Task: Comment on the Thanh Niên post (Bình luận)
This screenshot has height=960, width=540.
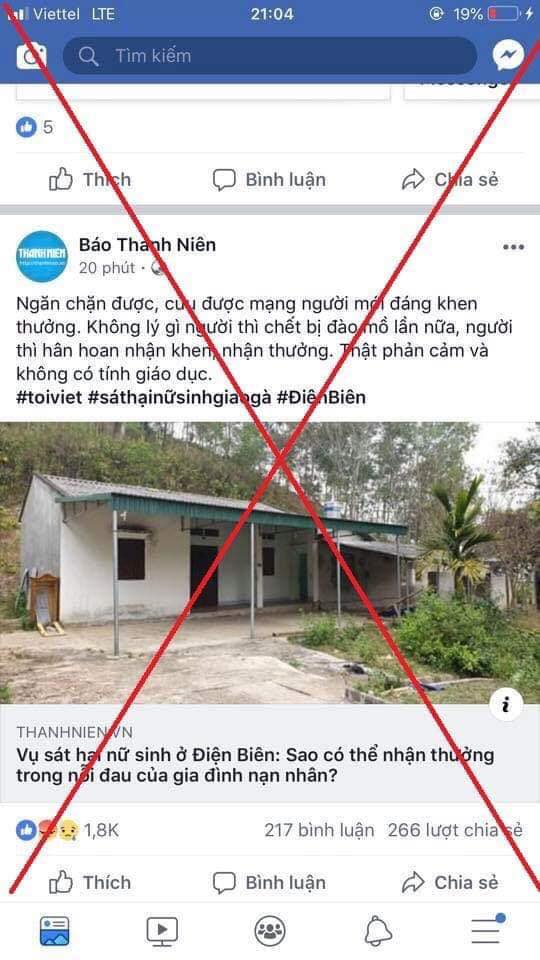Action: click(x=269, y=882)
